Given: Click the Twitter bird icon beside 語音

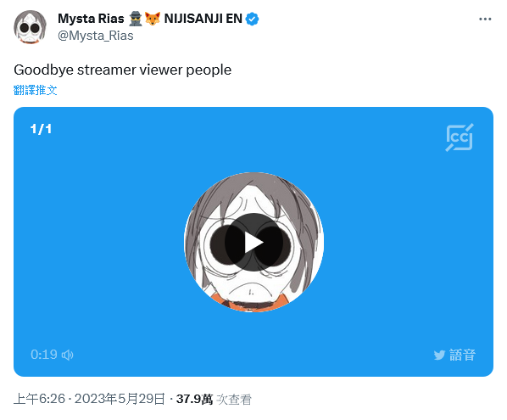Looking at the screenshot, I should click(x=439, y=355).
